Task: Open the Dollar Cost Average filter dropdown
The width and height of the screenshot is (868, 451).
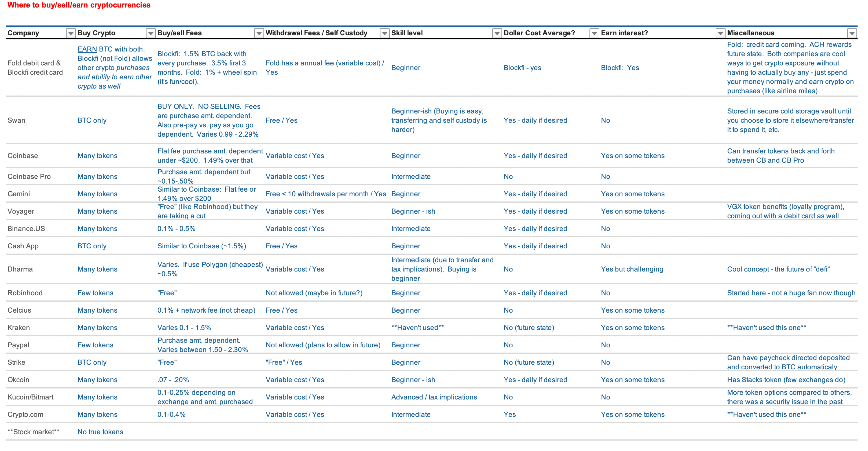Action: (x=594, y=33)
